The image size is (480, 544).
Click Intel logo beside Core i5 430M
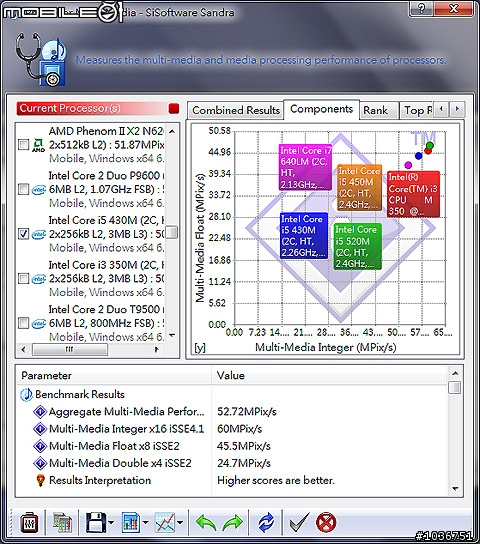pos(38,235)
